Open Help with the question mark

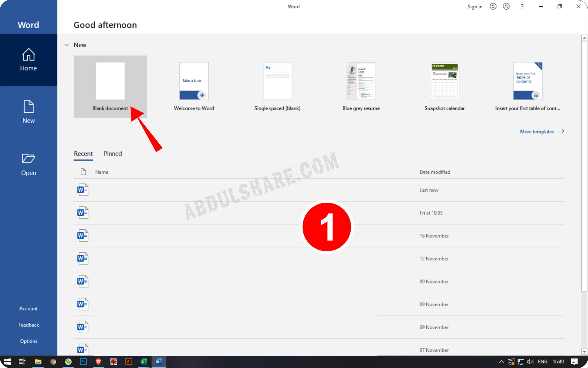522,7
